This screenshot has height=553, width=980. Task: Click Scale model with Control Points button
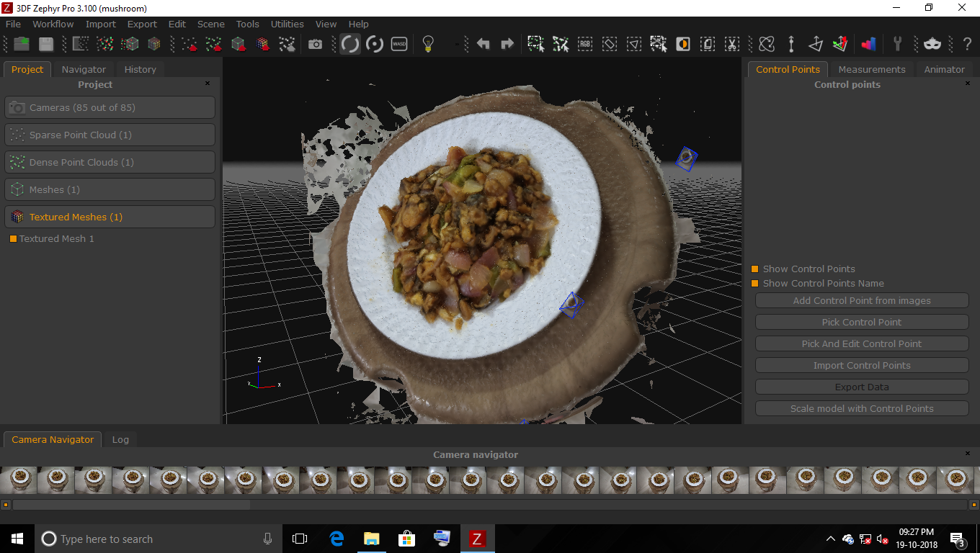(x=861, y=408)
